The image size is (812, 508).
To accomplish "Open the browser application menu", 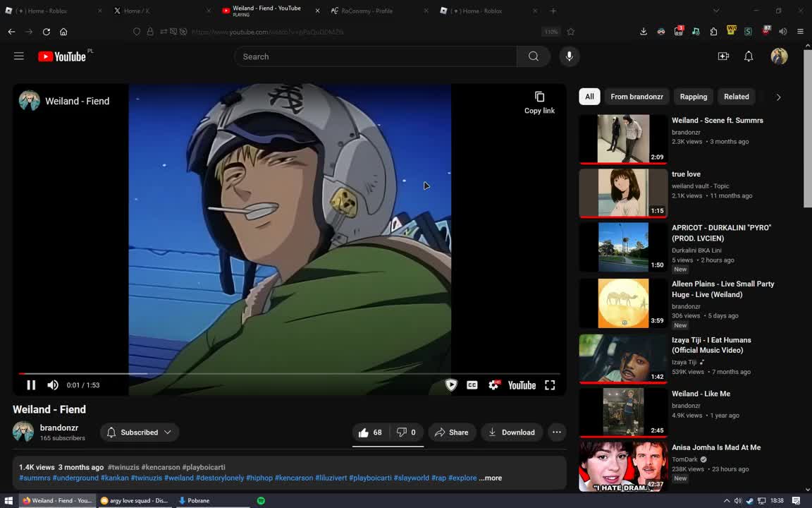I will (x=800, y=32).
